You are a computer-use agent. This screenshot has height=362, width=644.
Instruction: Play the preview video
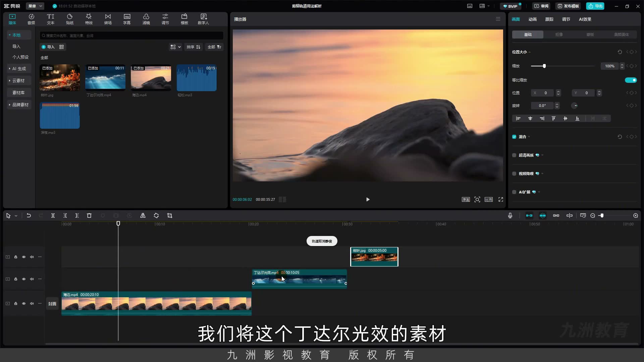click(368, 199)
